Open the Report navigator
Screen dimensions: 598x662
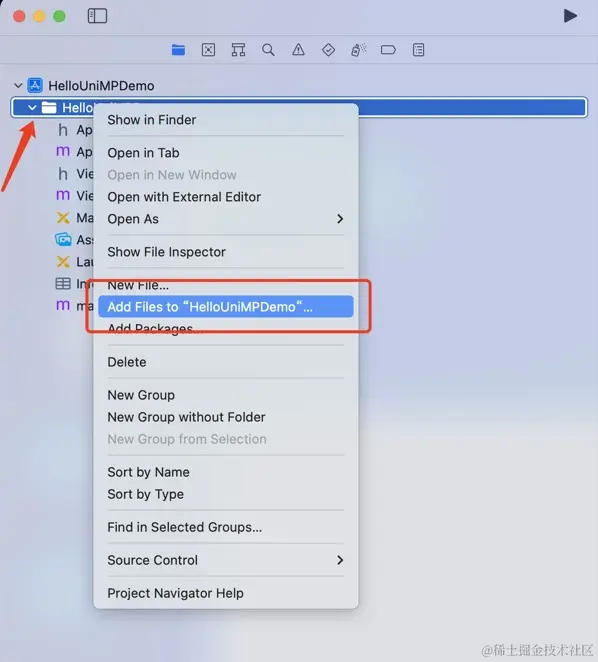[x=418, y=50]
